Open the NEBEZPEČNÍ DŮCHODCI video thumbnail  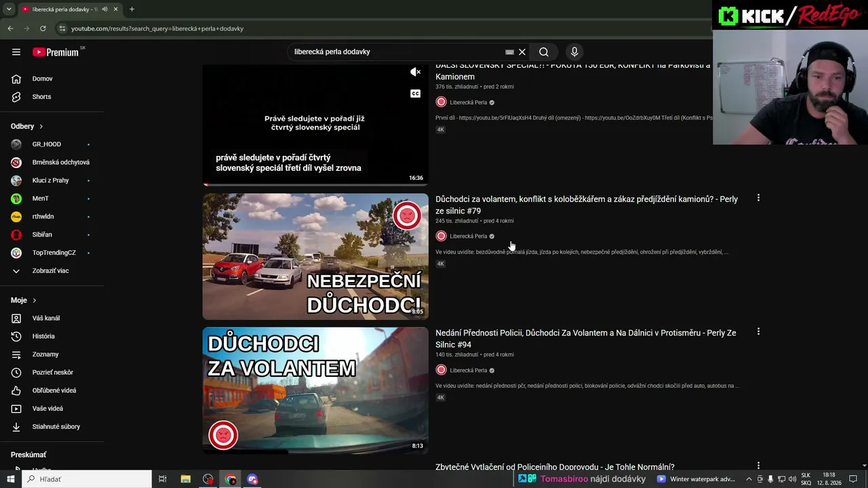(x=315, y=257)
